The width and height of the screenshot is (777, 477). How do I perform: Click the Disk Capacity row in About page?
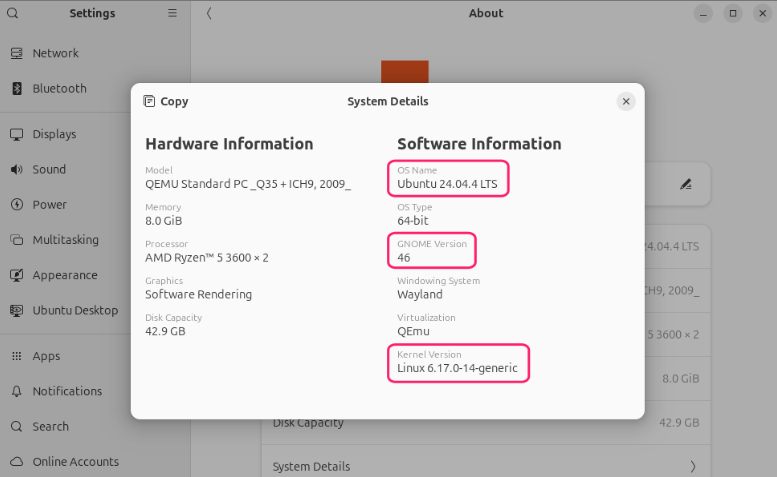click(486, 423)
